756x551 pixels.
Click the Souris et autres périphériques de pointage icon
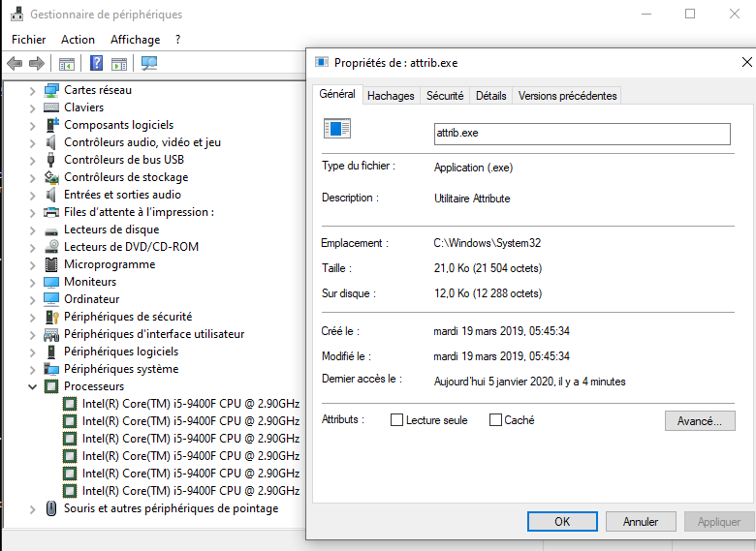pyautogui.click(x=51, y=508)
